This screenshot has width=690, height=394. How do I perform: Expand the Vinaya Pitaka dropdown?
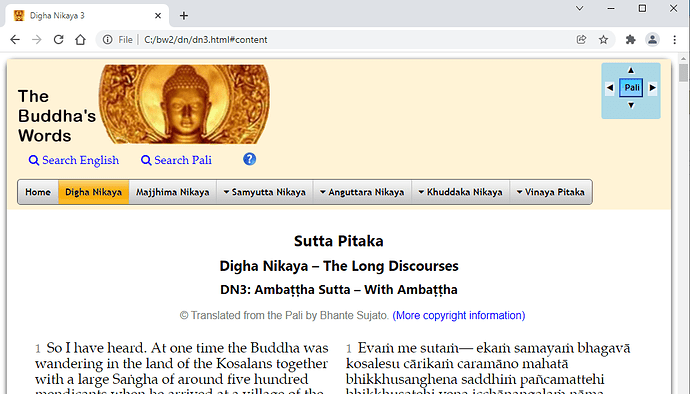point(551,192)
